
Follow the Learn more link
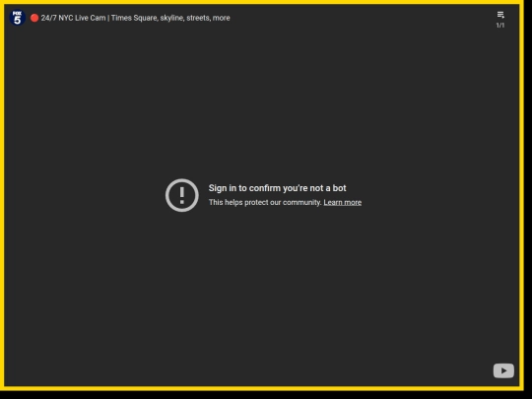click(x=342, y=203)
